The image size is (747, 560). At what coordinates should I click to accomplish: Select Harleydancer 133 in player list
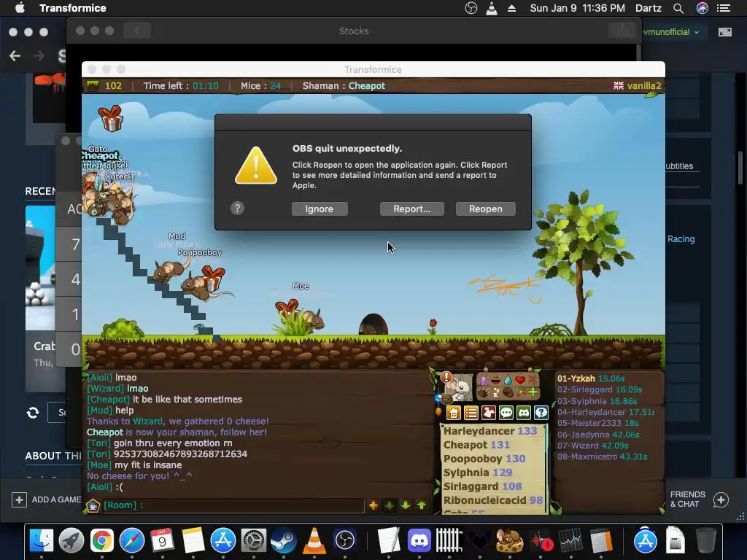point(489,431)
